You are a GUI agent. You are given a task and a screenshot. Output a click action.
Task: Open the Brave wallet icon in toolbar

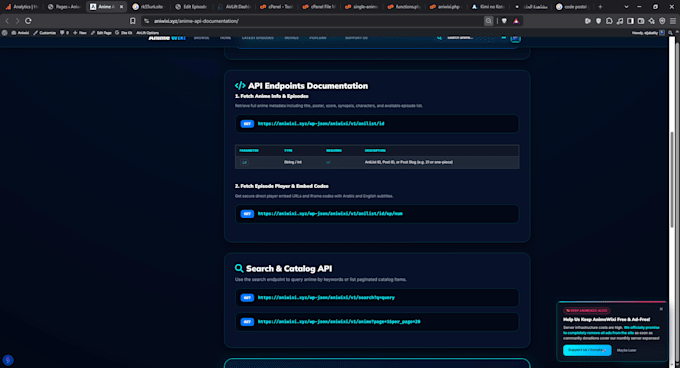641,21
